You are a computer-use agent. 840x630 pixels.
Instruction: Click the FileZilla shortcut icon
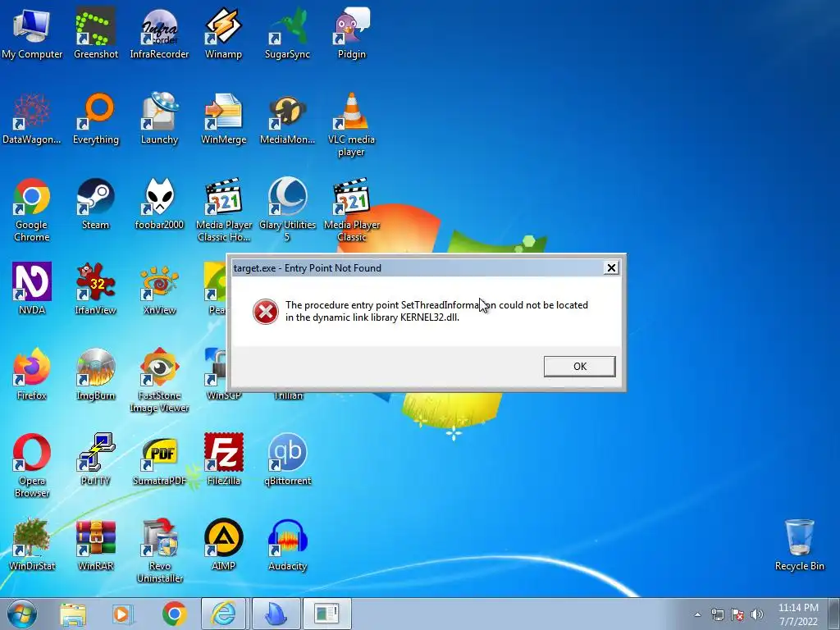(x=223, y=459)
